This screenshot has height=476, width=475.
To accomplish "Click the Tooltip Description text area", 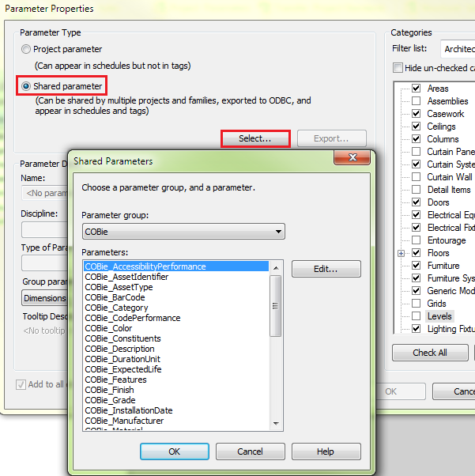I will [x=45, y=331].
